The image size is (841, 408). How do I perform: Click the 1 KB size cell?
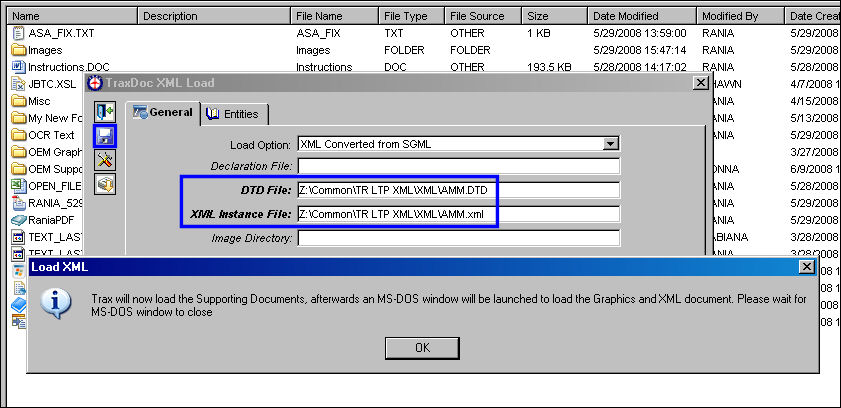click(x=539, y=33)
